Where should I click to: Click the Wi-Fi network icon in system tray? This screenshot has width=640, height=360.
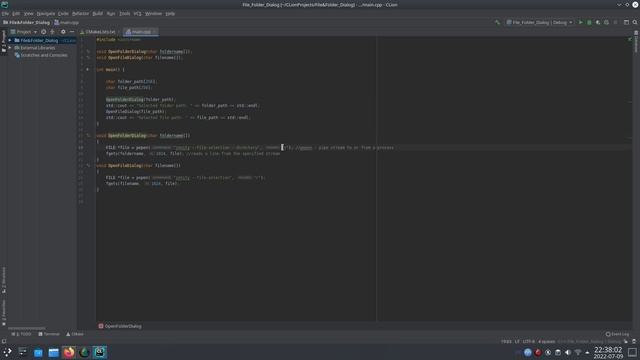point(578,352)
